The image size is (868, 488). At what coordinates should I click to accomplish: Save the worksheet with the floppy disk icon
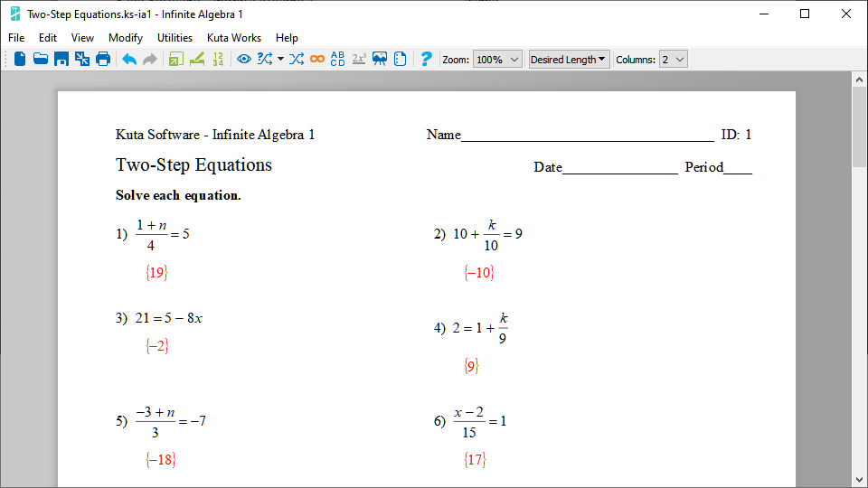pos(61,59)
